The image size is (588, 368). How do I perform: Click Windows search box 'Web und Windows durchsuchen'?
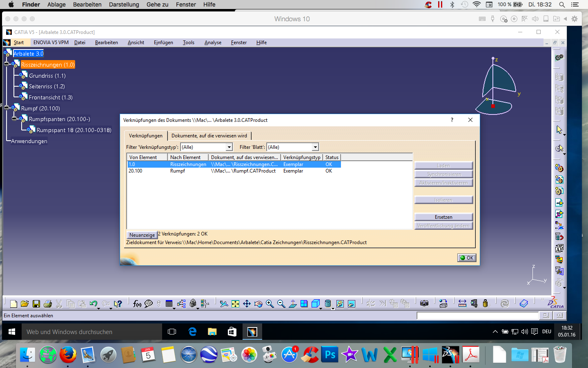pyautogui.click(x=91, y=332)
